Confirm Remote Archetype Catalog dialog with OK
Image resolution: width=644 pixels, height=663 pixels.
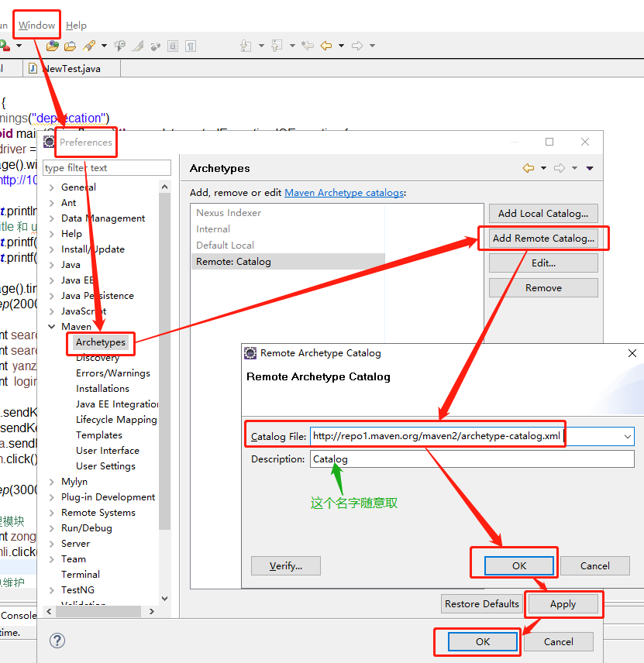coord(518,566)
